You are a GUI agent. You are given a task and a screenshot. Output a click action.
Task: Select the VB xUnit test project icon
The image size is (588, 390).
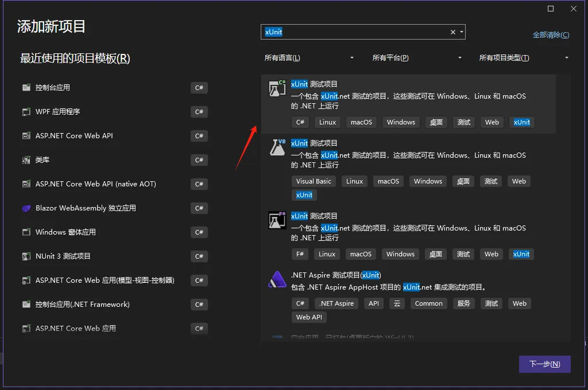[x=277, y=148]
